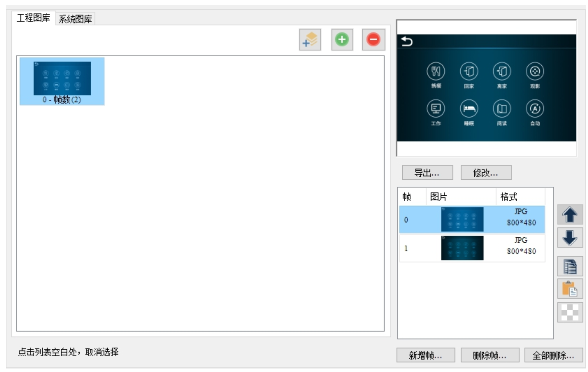Select the '0 - 帧数(2)' image thumbnail
This screenshot has width=588, height=372.
coord(62,81)
